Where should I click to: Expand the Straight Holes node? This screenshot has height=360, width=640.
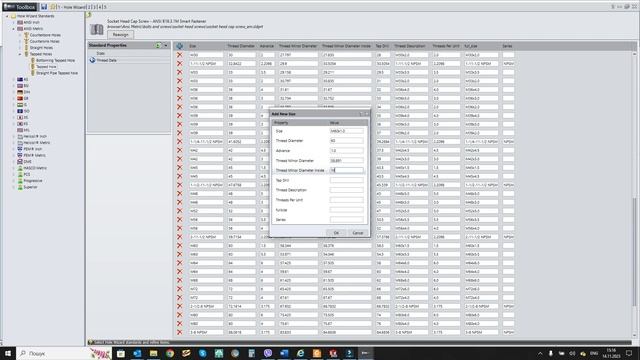20,48
